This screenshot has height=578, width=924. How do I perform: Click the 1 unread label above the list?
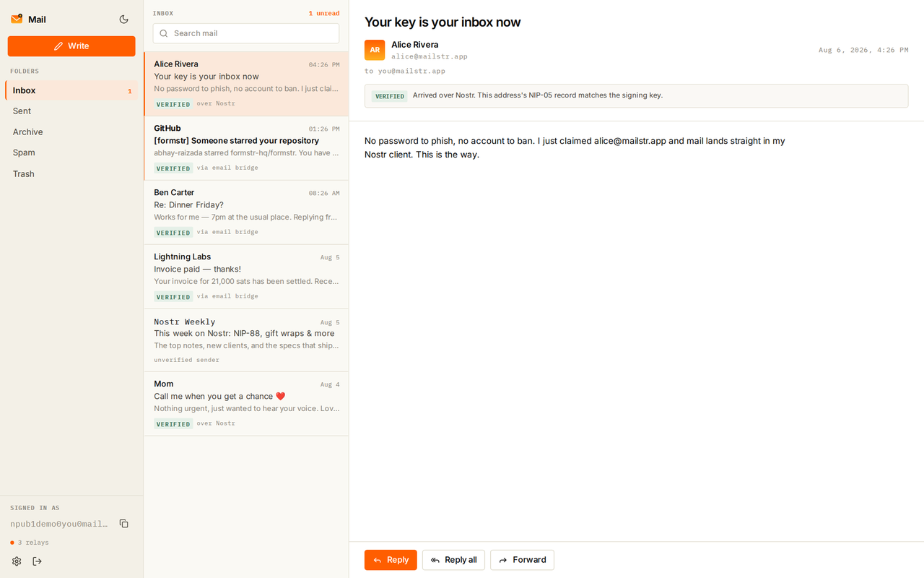[x=324, y=14]
